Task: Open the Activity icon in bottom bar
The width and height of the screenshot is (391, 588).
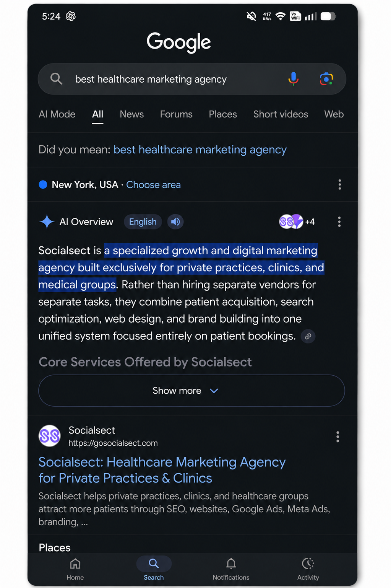Action: coord(308,568)
